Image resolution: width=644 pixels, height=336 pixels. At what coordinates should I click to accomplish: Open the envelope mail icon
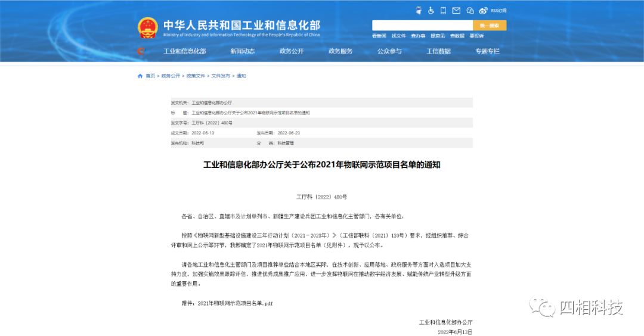click(456, 11)
